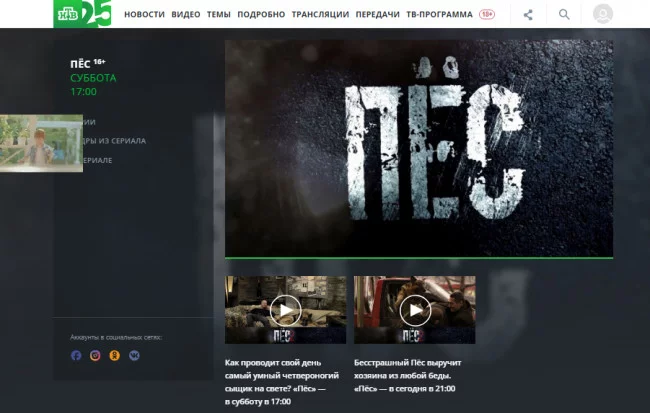Open the ТВ-программа menu item

tap(439, 14)
